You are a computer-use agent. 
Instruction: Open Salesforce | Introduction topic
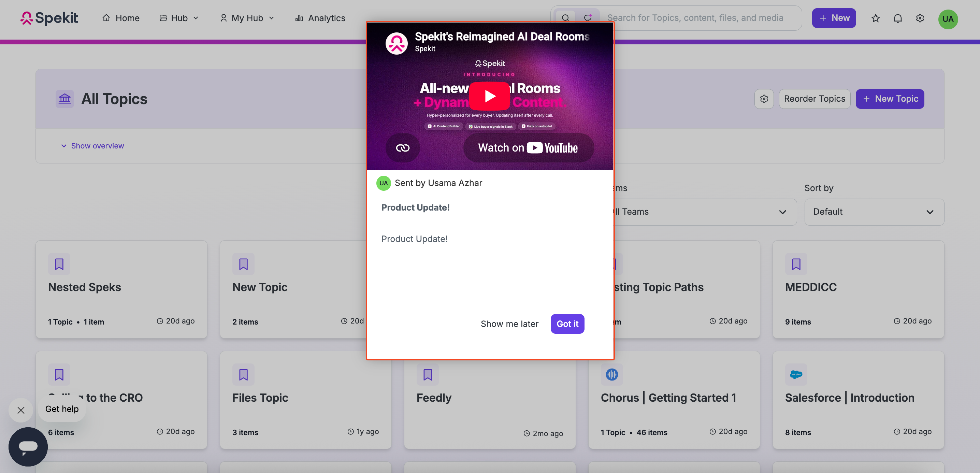[x=850, y=398]
